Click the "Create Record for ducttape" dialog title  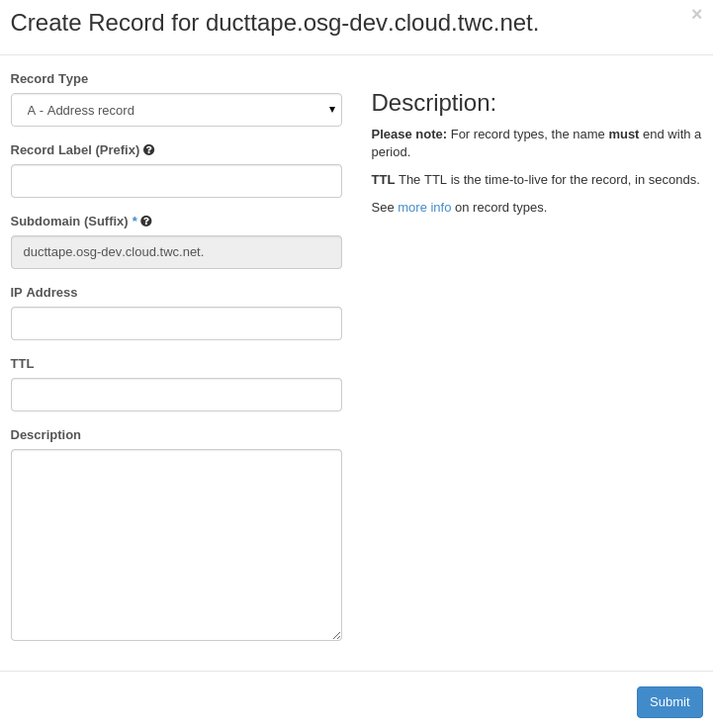(x=275, y=23)
